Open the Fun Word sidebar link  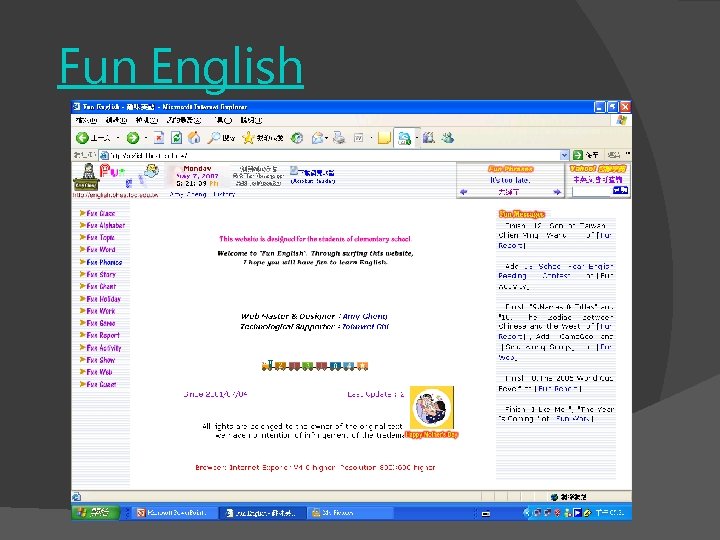click(x=101, y=250)
